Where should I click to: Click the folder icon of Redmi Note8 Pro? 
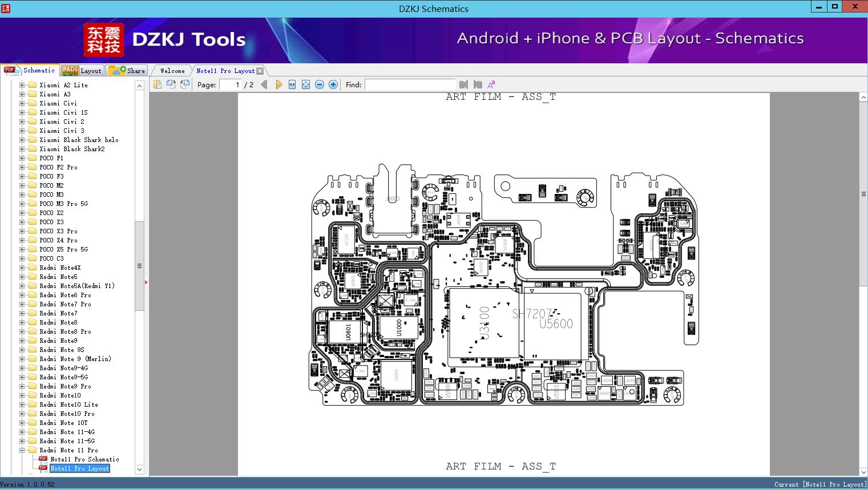(33, 331)
